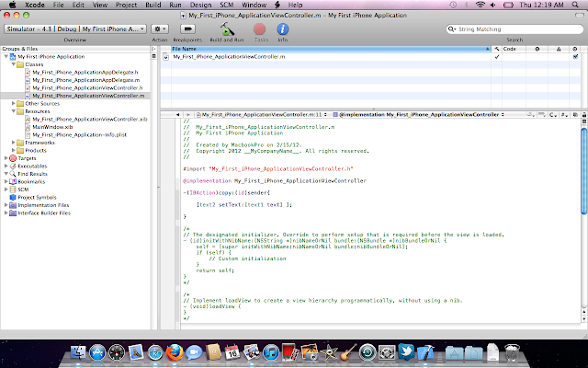Select My_First_iPhone_ApplicationAppDelegate.m file

(x=85, y=80)
